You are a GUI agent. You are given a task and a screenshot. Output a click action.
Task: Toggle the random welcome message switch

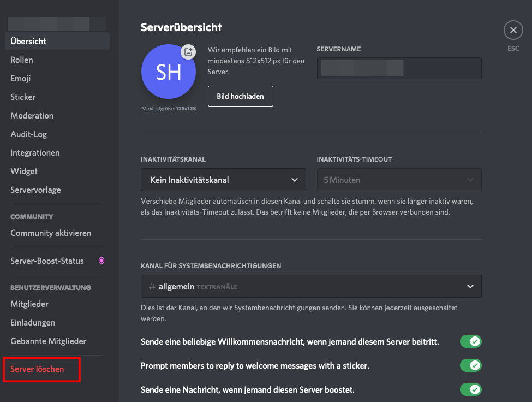470,342
